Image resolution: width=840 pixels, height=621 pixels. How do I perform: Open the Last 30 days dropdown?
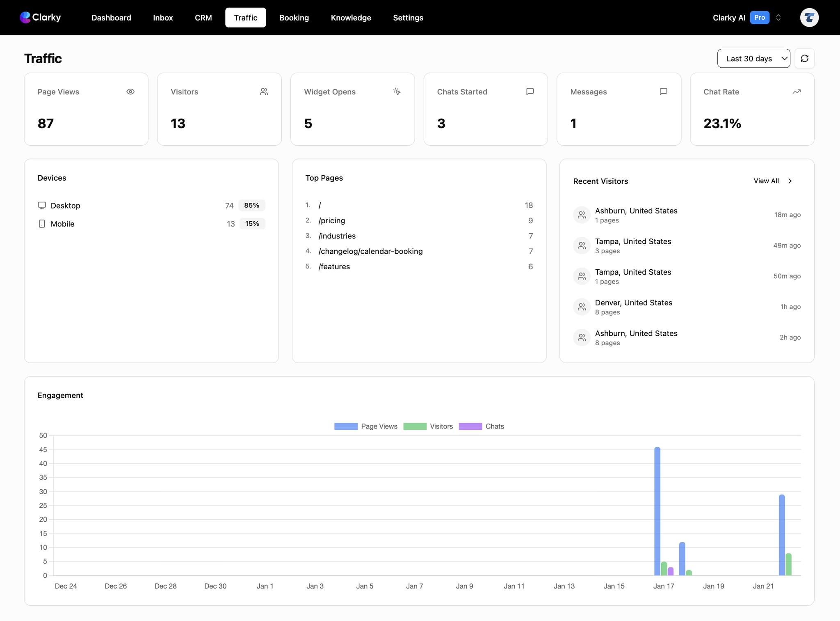[753, 58]
